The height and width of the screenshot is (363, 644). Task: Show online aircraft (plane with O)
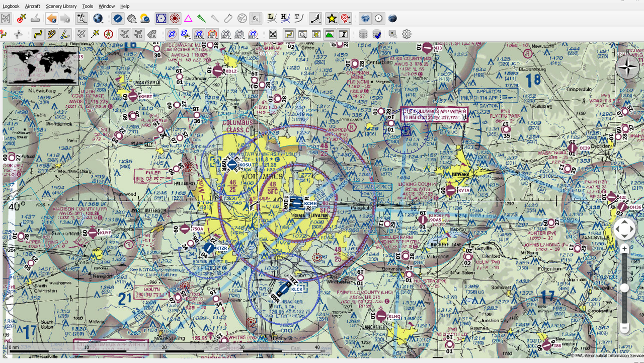(138, 34)
